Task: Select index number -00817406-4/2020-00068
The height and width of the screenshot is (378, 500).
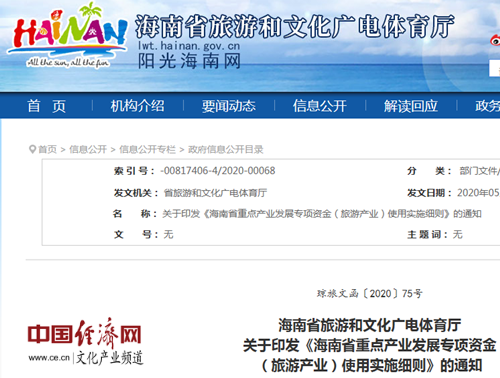Action: coord(218,171)
